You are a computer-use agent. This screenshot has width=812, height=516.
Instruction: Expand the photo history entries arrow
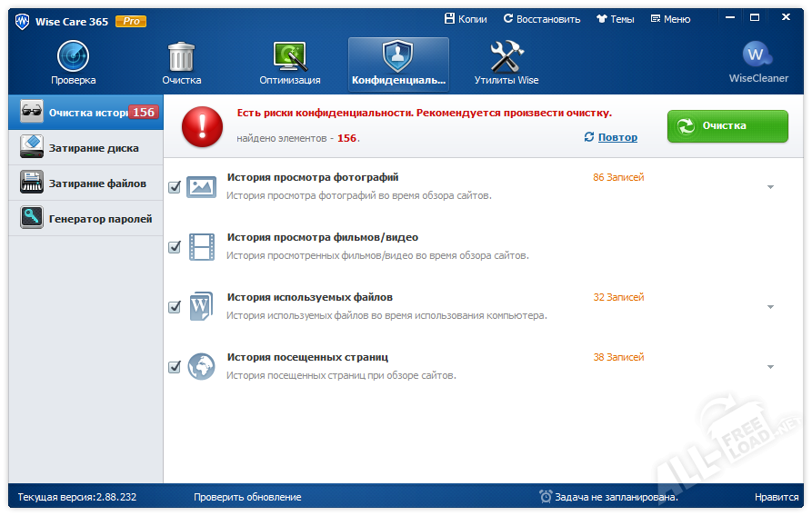point(770,187)
